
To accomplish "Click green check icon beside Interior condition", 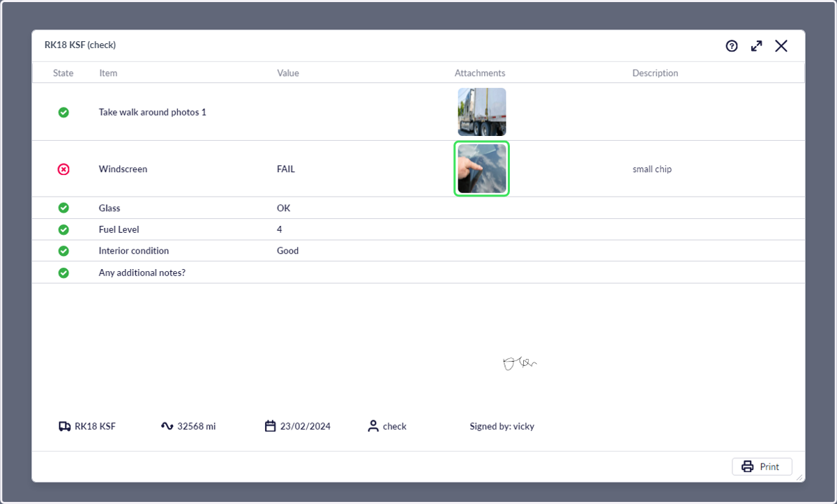I will [x=63, y=251].
